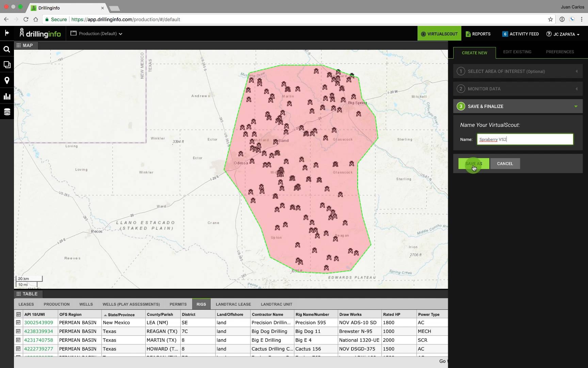Open the database icon at the sidebar bottom
The image size is (588, 368).
7,111
